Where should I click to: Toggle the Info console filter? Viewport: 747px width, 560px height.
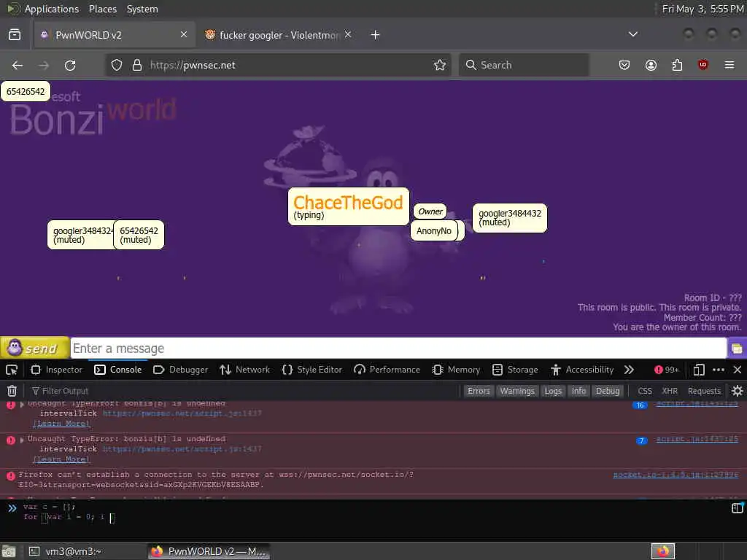point(578,391)
